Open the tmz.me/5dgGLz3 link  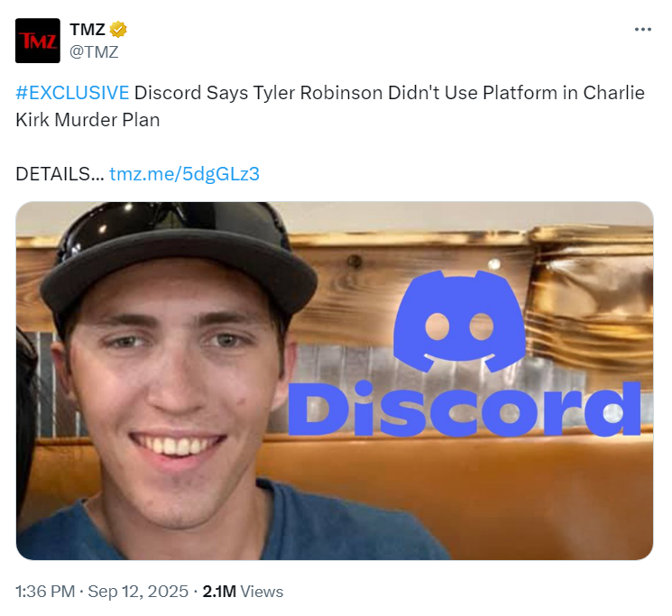[184, 174]
